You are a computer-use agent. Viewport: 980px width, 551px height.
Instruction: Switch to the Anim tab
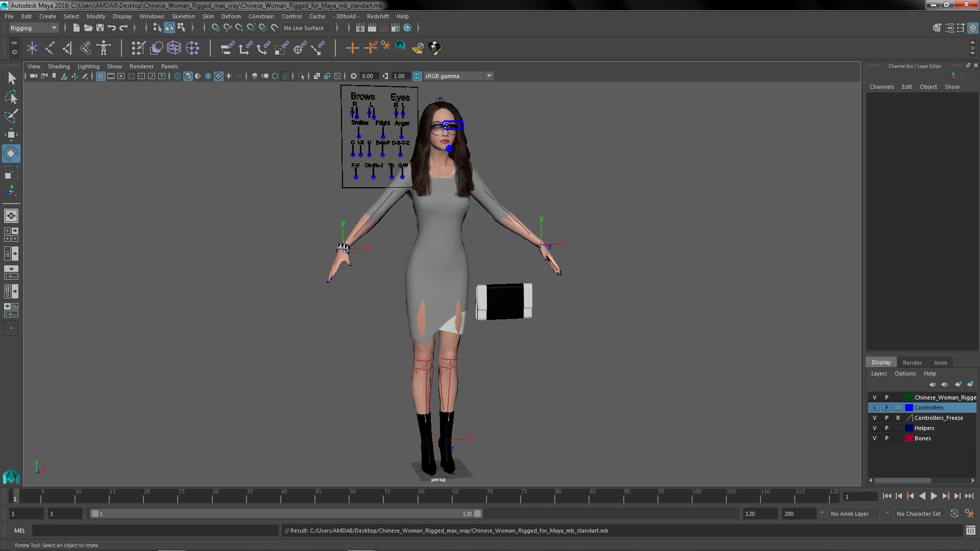tap(940, 363)
